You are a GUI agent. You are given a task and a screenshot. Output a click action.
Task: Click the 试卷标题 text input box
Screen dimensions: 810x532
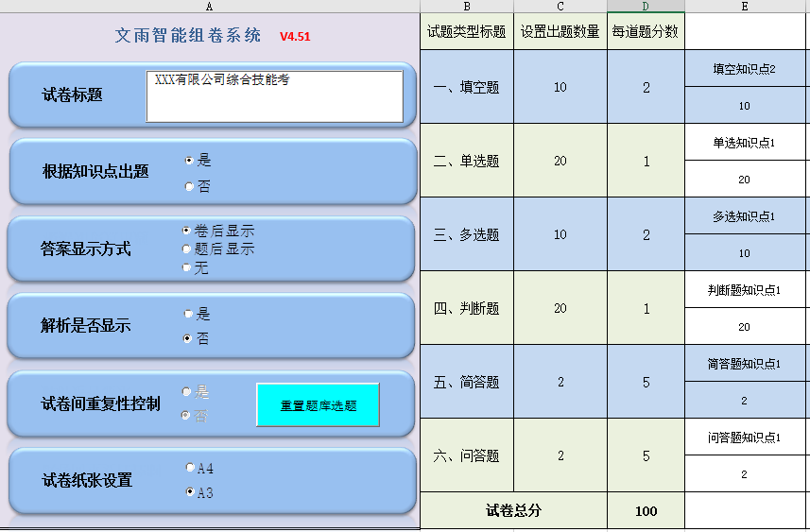coord(274,96)
